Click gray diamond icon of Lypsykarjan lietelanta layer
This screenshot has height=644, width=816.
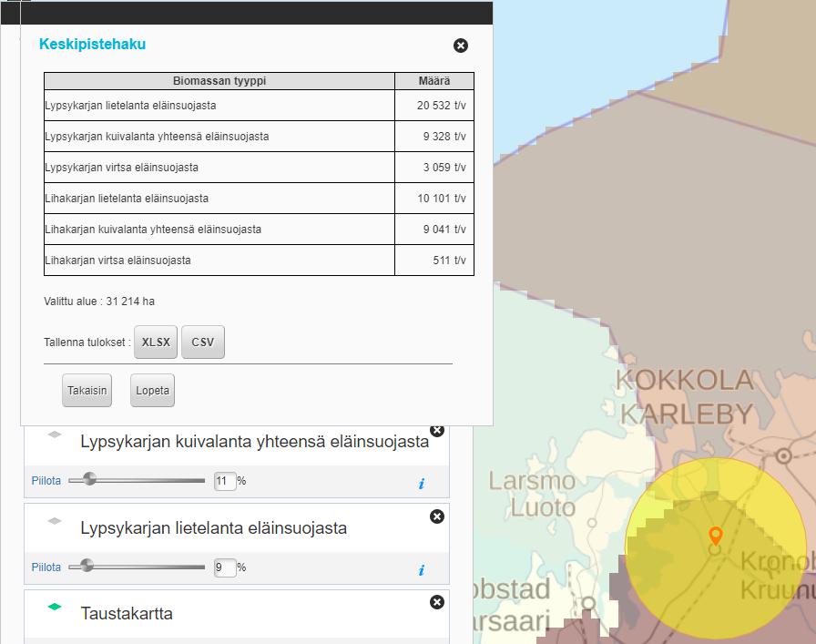[55, 521]
